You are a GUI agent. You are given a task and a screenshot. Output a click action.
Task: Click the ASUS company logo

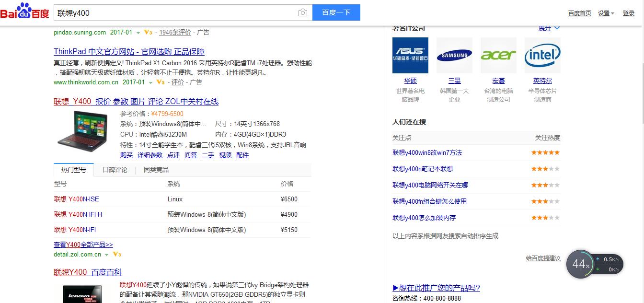410,55
